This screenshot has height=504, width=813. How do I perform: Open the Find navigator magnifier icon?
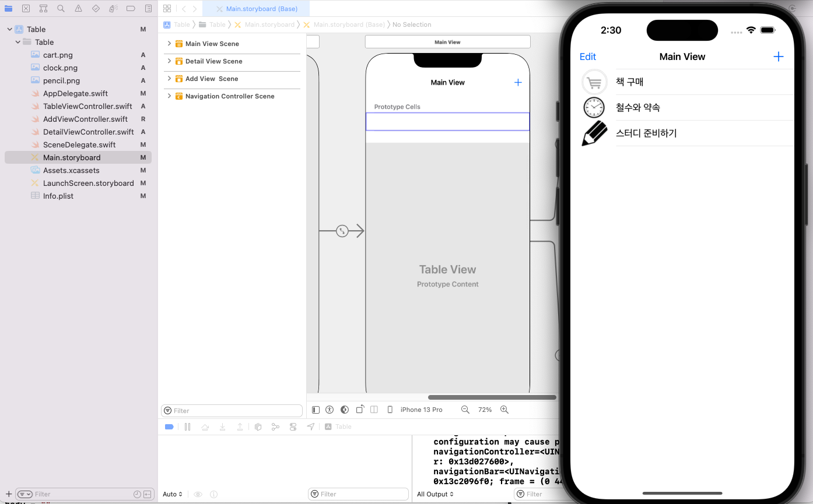click(61, 9)
